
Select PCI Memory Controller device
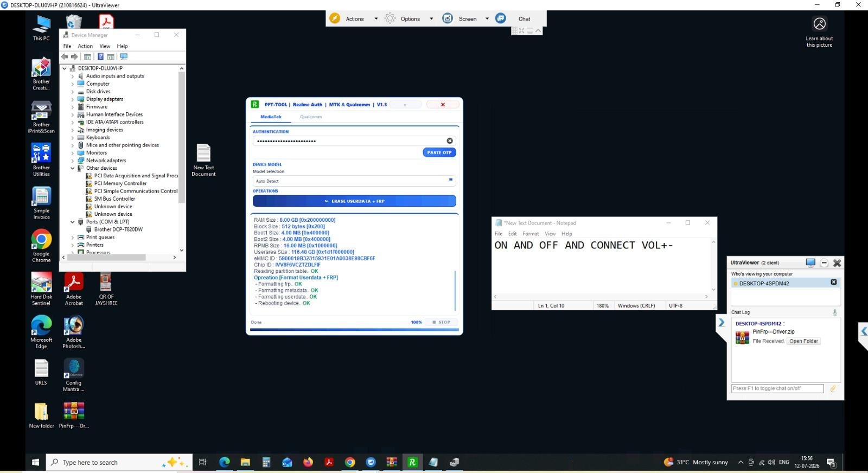[120, 183]
